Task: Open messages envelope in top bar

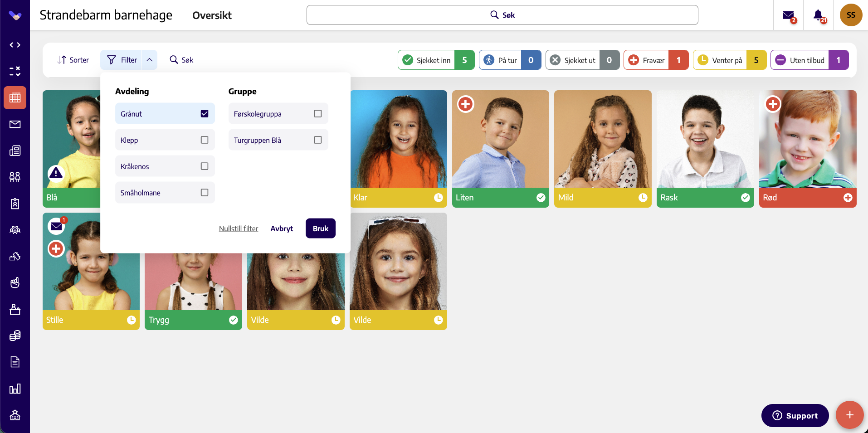Action: point(789,15)
